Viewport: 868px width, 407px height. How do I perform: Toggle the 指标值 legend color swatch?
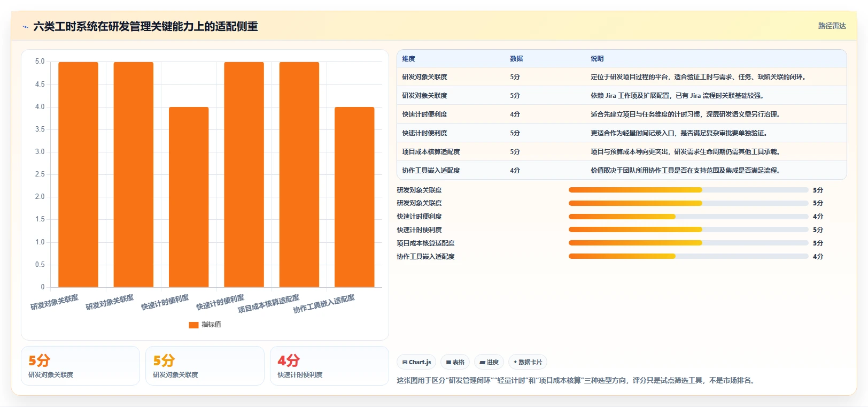[193, 325]
